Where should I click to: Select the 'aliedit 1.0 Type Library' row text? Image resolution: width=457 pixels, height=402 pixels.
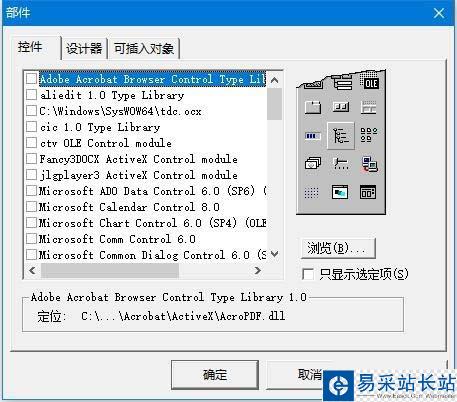[112, 95]
